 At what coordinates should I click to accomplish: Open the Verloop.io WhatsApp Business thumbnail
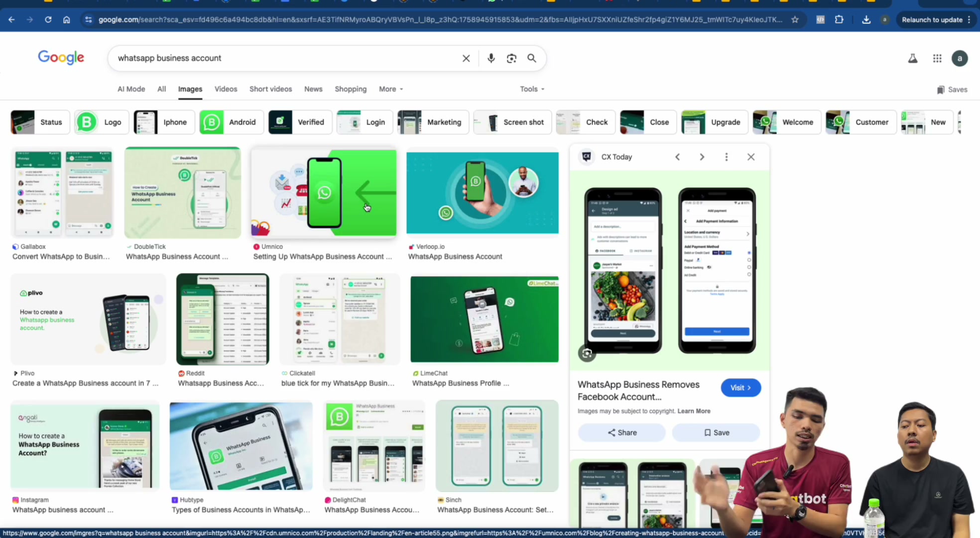[482, 192]
